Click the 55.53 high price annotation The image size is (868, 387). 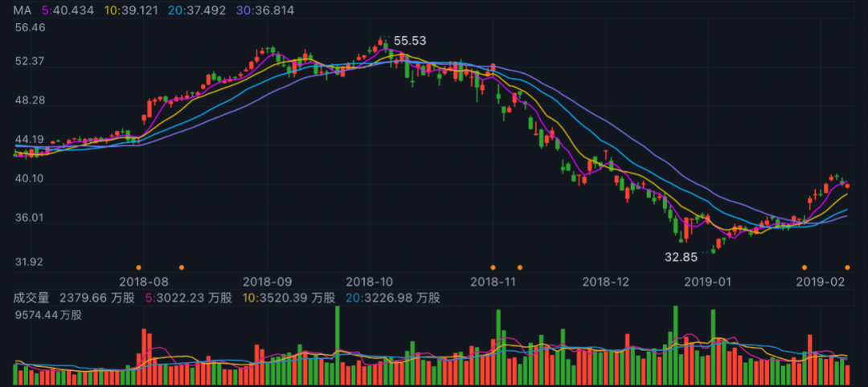pos(410,41)
